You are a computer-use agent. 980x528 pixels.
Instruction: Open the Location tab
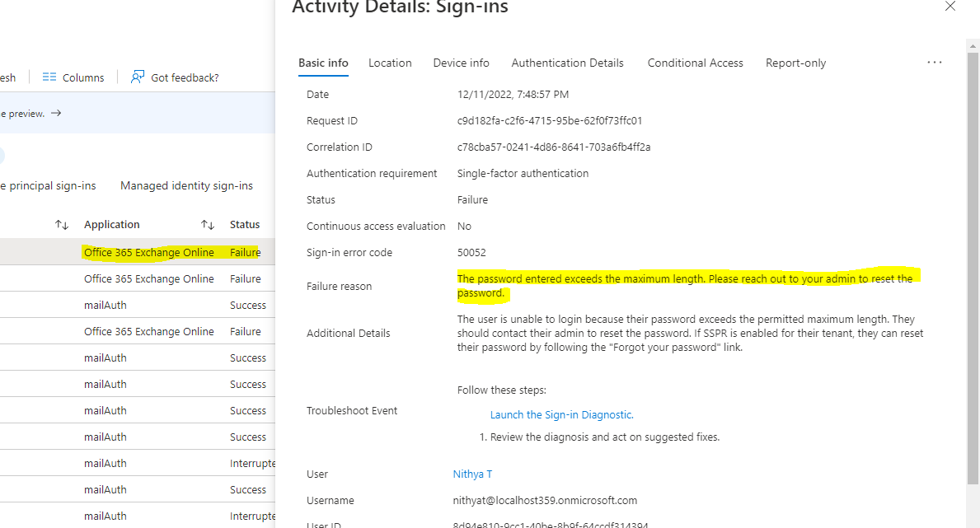390,63
